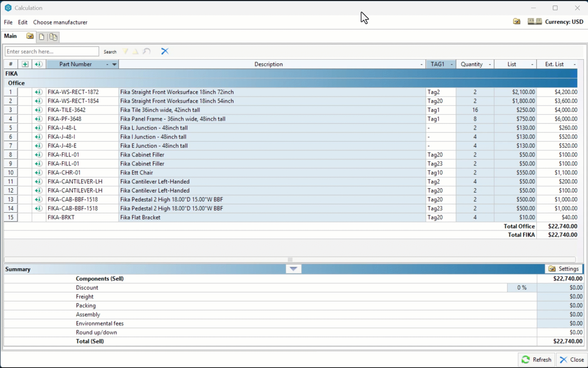This screenshot has width=588, height=368.
Task: Switch to the Main tab
Action: (x=10, y=36)
